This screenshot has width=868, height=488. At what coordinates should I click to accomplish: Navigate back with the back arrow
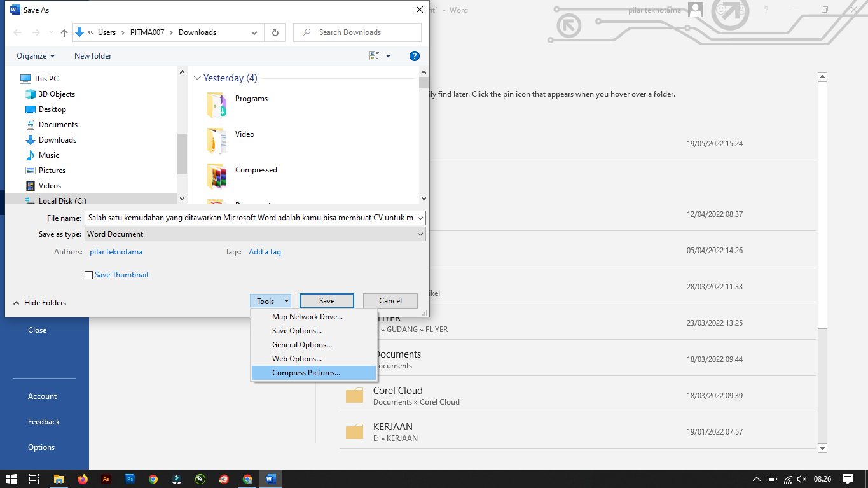pos(17,32)
